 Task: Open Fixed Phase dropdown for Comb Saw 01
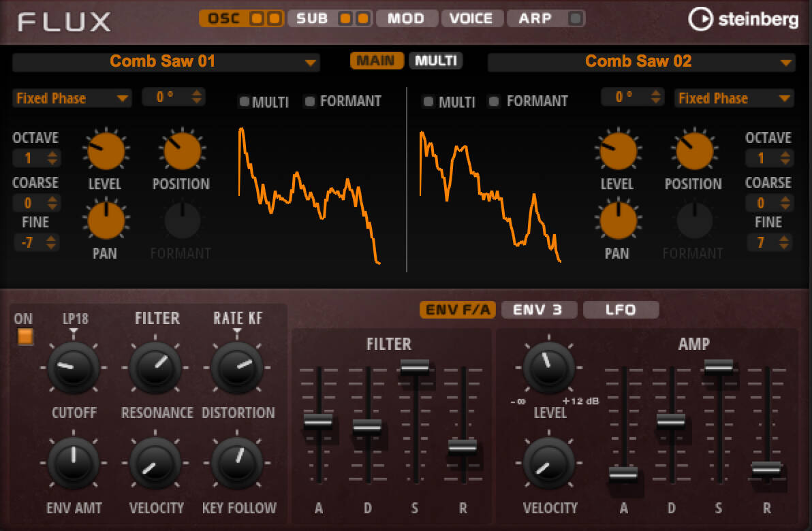click(x=72, y=98)
